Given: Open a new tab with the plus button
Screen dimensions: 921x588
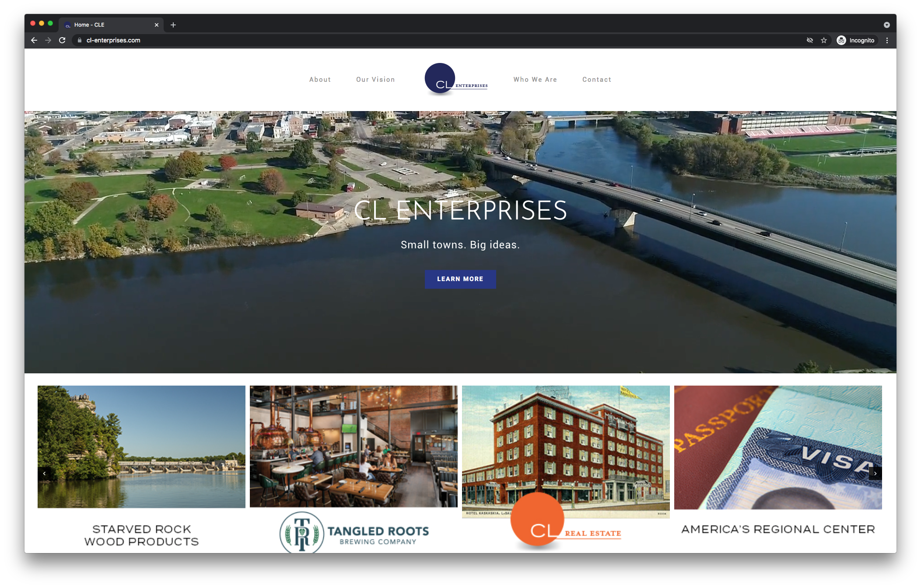Looking at the screenshot, I should coord(173,25).
